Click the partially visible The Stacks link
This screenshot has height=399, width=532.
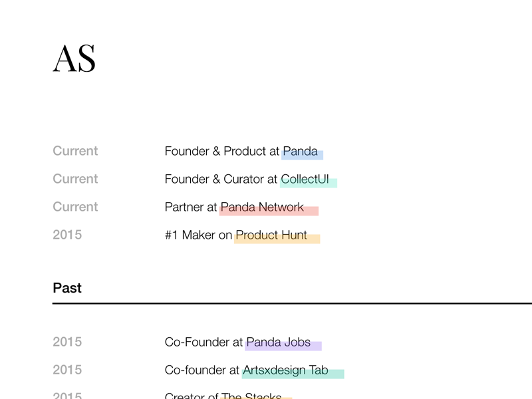click(x=252, y=396)
